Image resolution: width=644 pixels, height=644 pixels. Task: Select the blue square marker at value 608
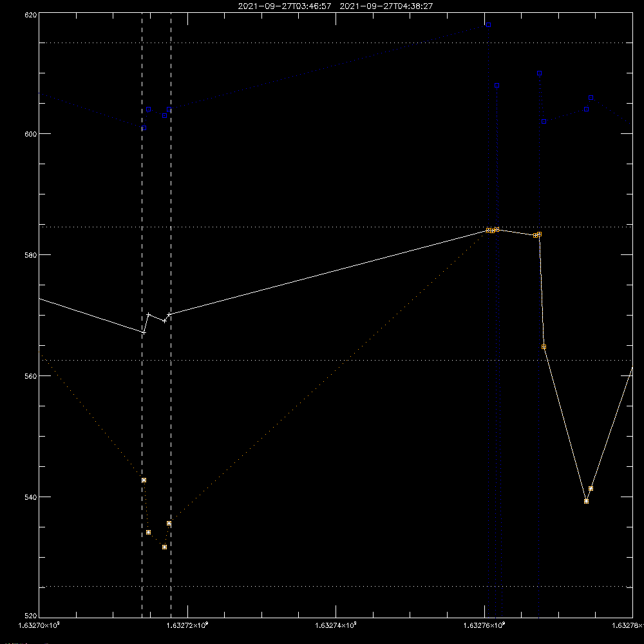[x=497, y=86]
